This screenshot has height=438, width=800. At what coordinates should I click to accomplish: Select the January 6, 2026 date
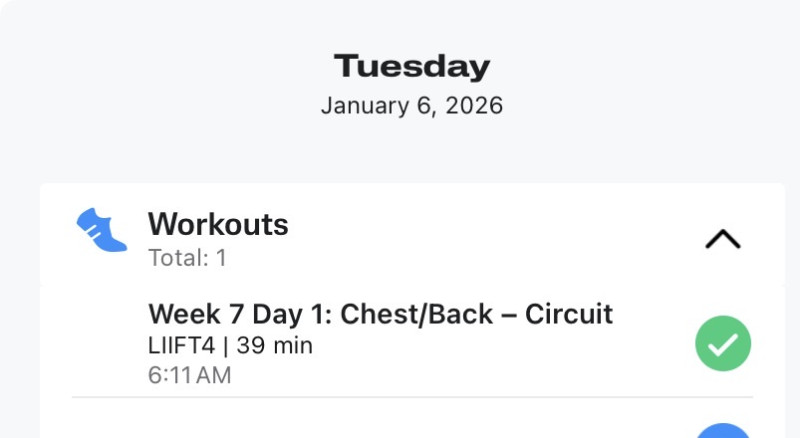[x=412, y=105]
